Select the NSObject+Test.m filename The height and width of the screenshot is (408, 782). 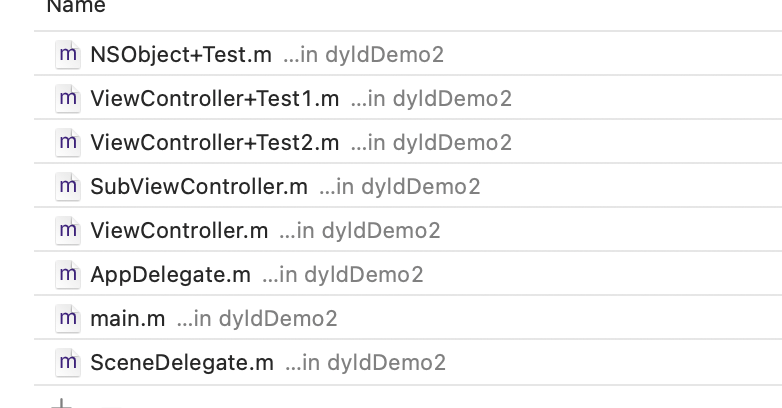click(180, 54)
